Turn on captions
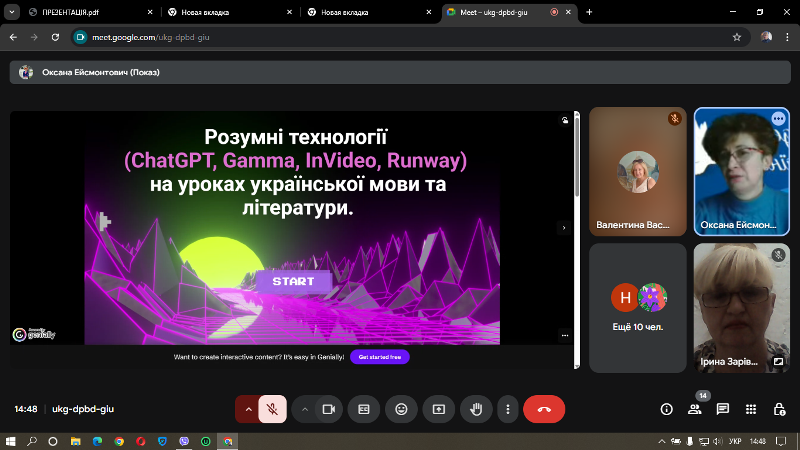This screenshot has width=800, height=450. (x=364, y=409)
